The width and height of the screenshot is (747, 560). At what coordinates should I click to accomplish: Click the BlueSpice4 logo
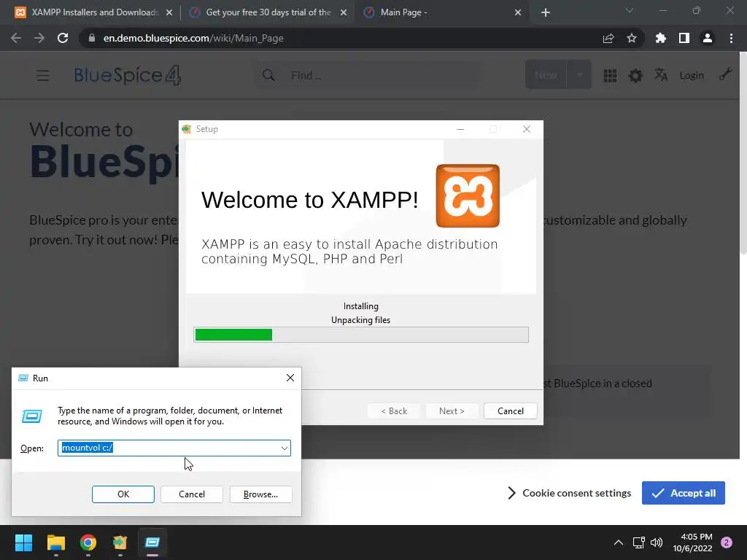pos(127,75)
